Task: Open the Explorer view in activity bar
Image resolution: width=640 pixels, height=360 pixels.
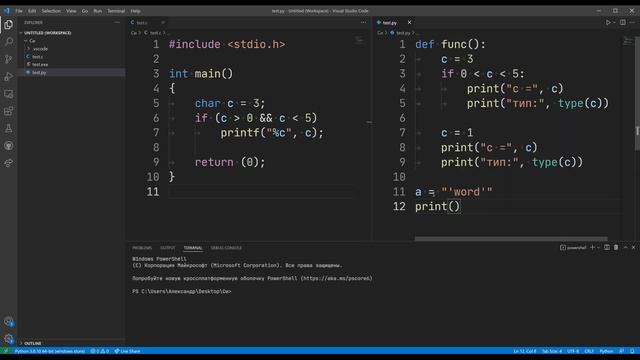Action: click(9, 25)
